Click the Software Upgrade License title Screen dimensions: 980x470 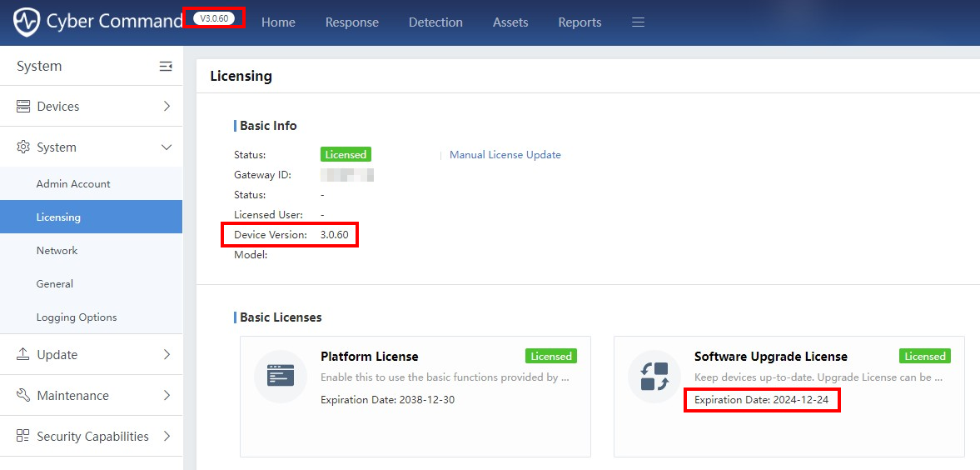771,357
